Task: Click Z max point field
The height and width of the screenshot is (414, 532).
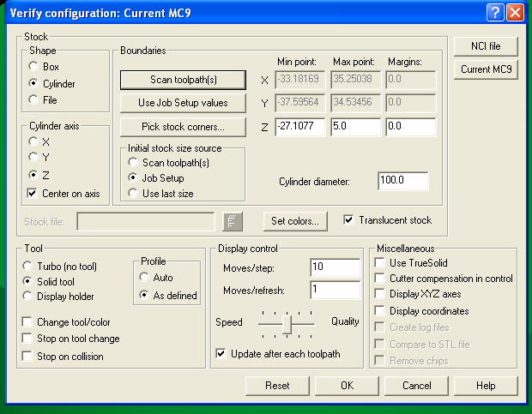Action: tap(355, 127)
